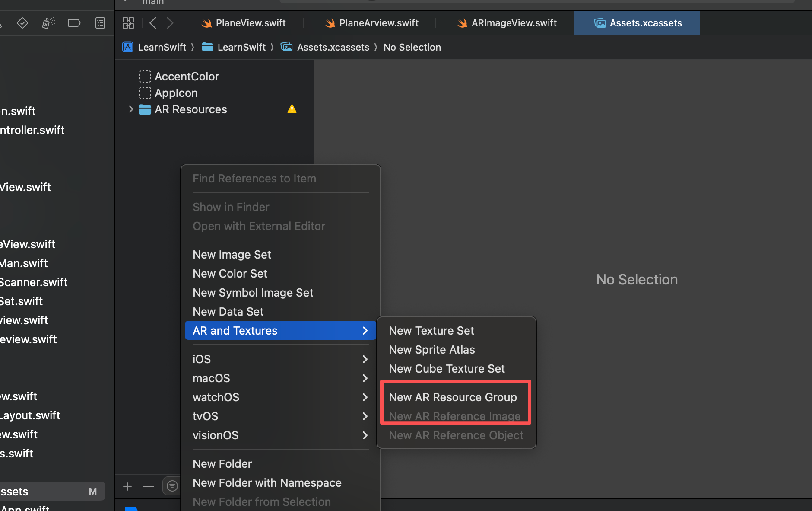Click the warning icon on AR Resources

292,109
